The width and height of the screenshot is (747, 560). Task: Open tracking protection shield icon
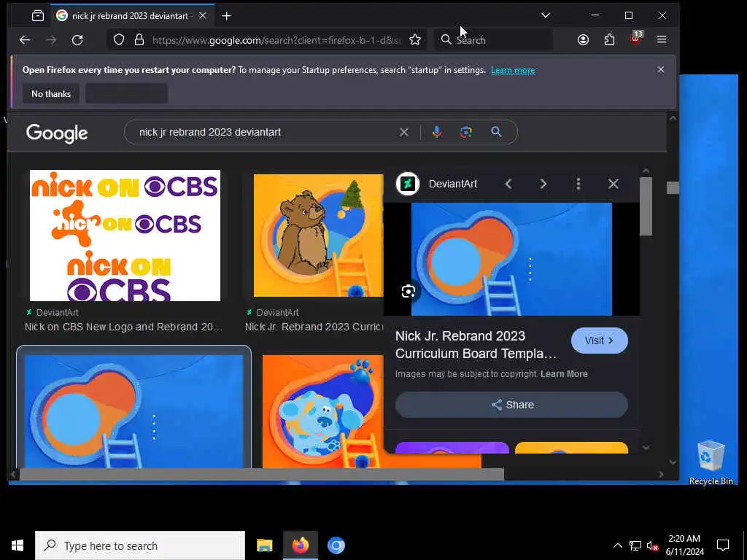pos(119,40)
